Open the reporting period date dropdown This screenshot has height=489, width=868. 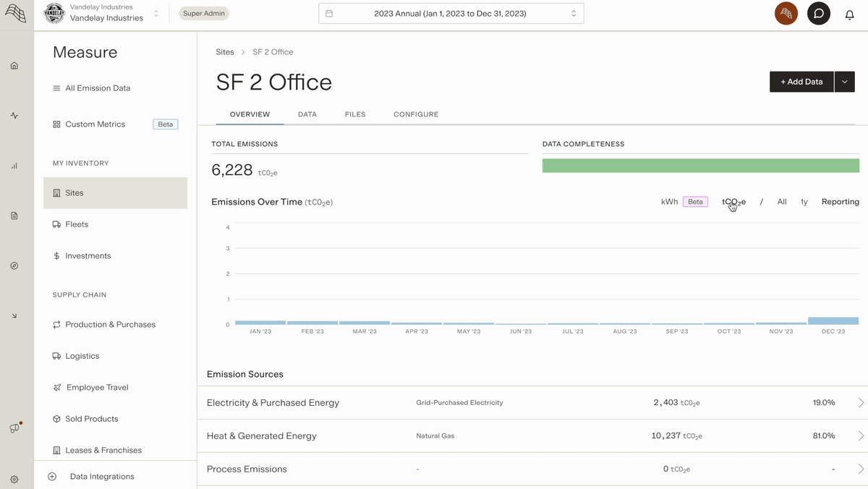pyautogui.click(x=451, y=14)
